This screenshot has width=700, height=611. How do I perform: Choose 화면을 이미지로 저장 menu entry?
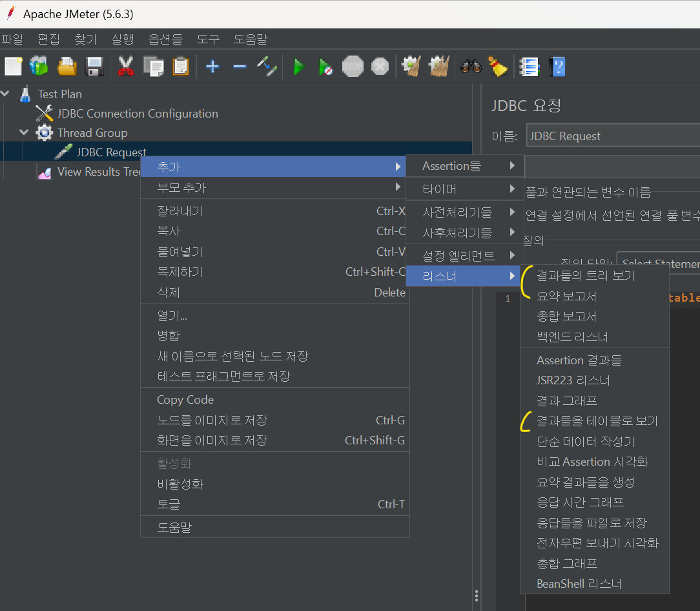tap(275, 440)
